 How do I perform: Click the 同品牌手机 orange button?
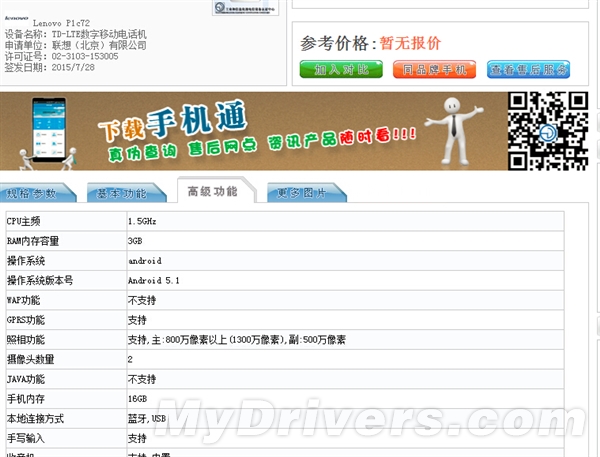coord(434,69)
